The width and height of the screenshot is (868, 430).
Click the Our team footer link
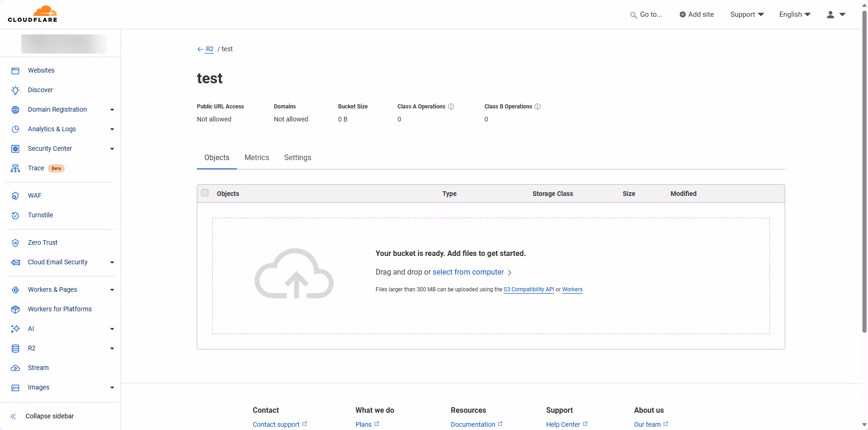[651, 424]
